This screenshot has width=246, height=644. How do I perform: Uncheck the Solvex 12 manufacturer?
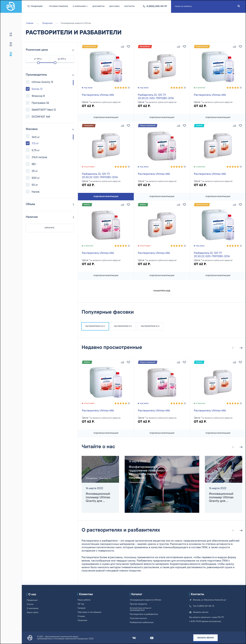[x=28, y=89]
